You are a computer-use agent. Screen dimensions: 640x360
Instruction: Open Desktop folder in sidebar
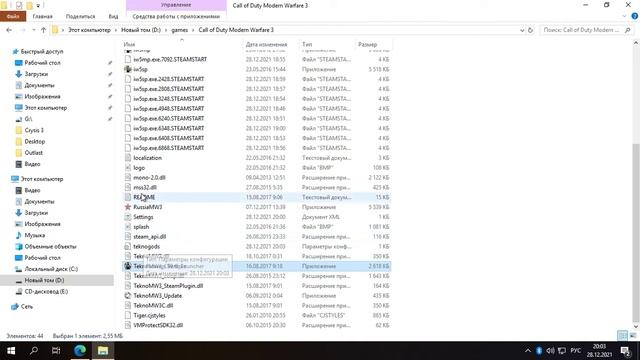pos(34,141)
